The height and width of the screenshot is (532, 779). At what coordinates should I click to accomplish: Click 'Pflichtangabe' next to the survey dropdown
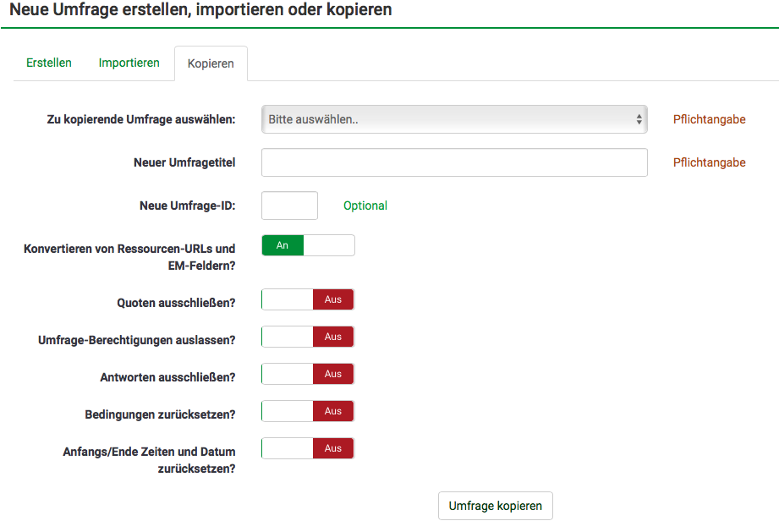[x=709, y=119]
